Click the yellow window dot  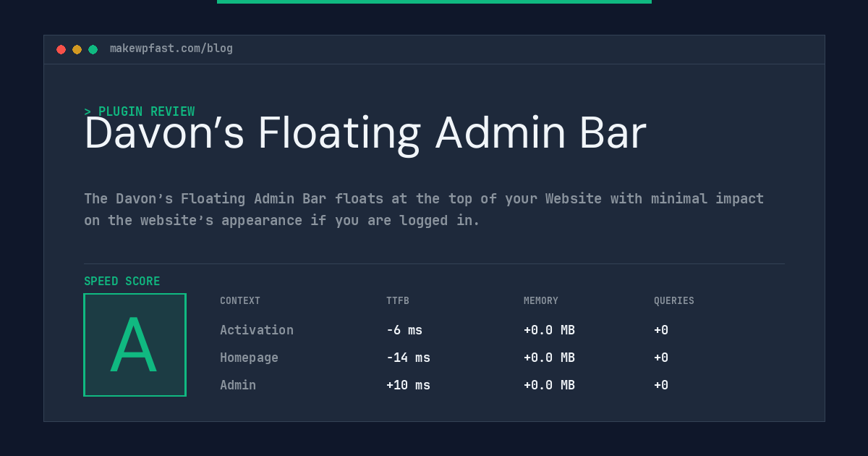(x=77, y=49)
